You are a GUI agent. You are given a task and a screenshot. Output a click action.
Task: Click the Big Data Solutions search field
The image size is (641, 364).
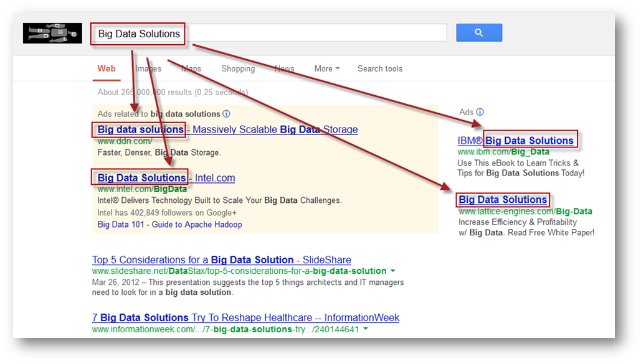[x=270, y=33]
